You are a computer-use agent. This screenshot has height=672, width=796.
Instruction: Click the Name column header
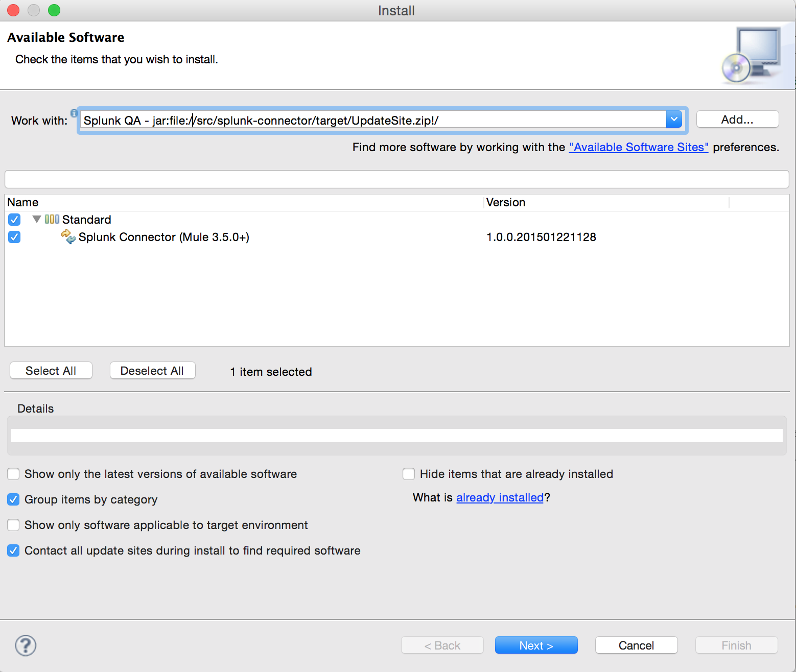click(x=244, y=202)
